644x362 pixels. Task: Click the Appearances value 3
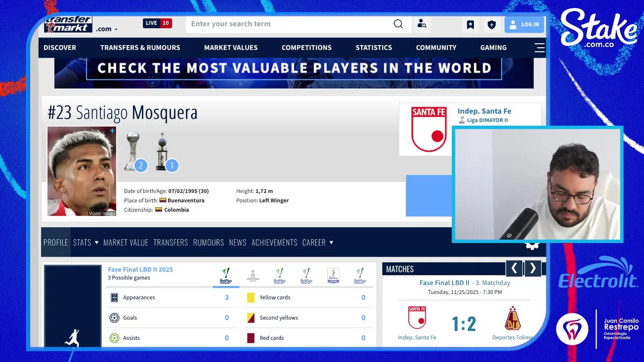click(226, 298)
